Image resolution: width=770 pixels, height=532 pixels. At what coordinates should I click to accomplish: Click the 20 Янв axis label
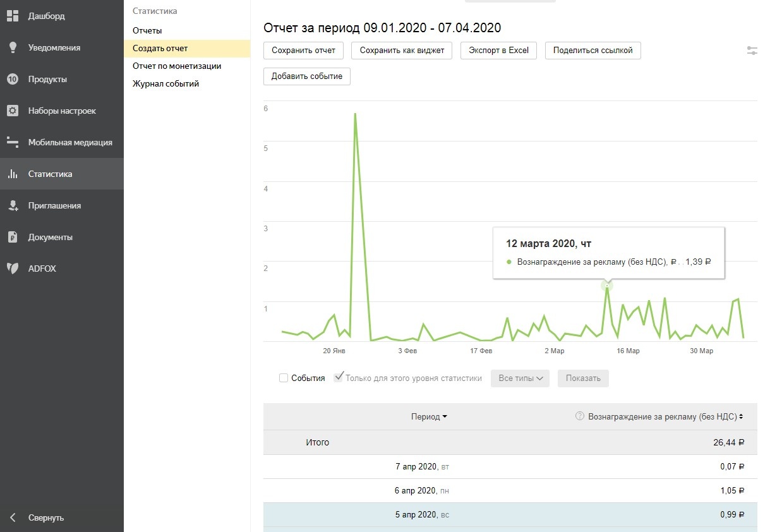click(334, 351)
